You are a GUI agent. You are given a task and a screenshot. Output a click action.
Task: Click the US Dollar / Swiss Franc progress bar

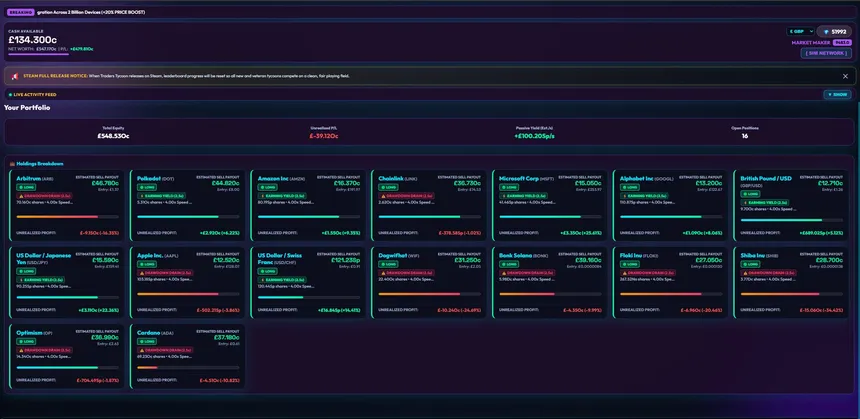(309, 297)
